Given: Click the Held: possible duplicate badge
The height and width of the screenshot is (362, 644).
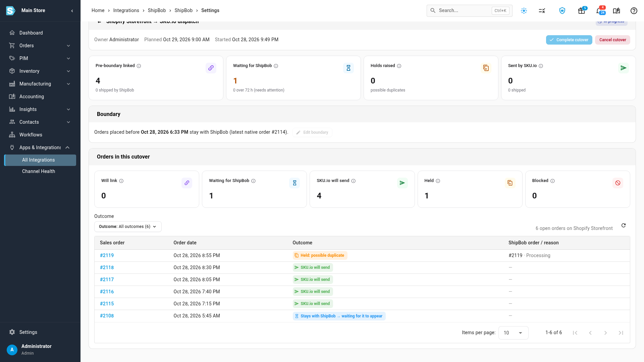Looking at the screenshot, I should click(320, 255).
